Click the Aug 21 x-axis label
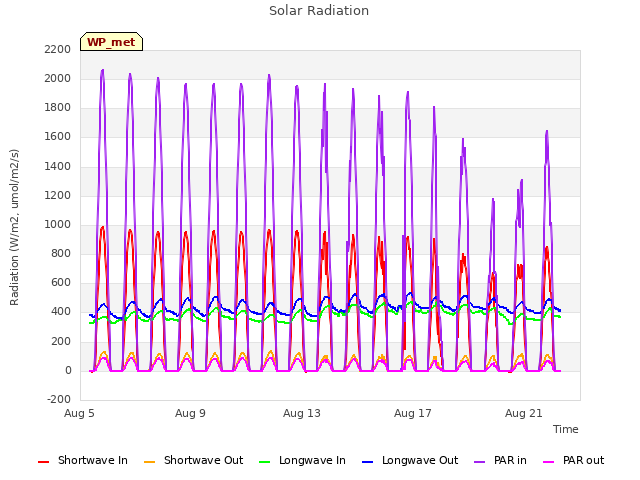This screenshot has width=640, height=480. point(524,413)
